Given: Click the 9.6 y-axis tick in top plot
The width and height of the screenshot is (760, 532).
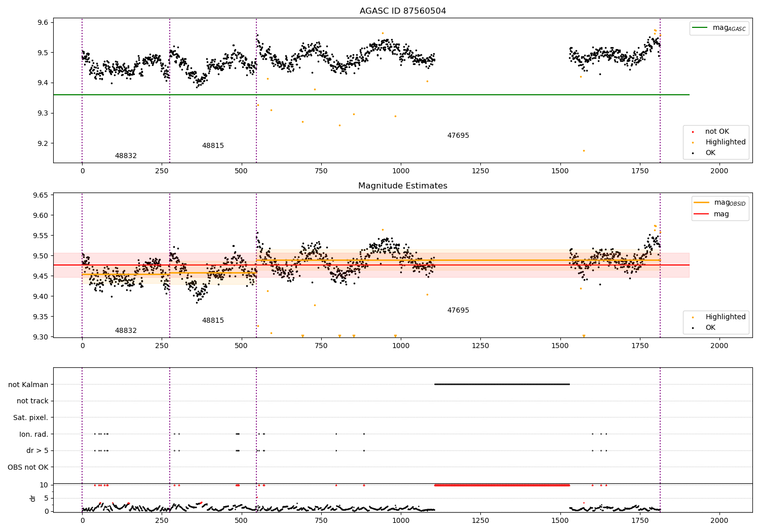Looking at the screenshot, I should coord(43,22).
